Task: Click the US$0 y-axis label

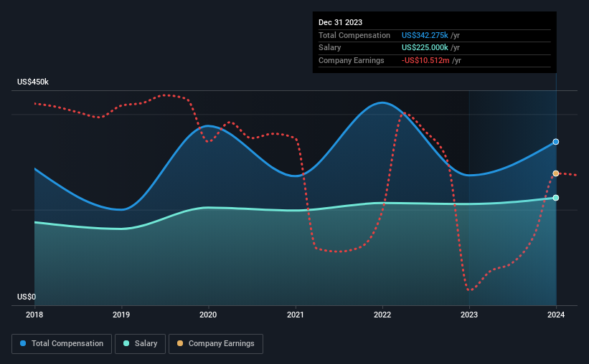Action: pyautogui.click(x=27, y=297)
